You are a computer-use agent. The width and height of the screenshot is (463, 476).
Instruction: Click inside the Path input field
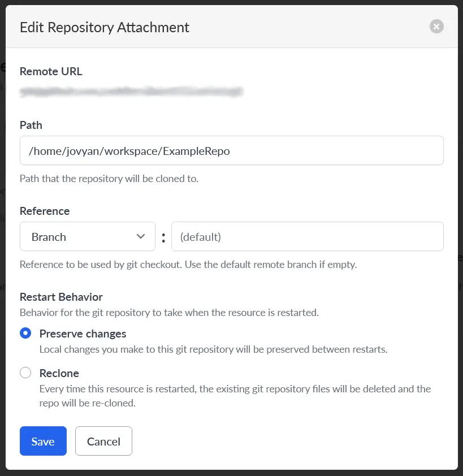point(231,150)
